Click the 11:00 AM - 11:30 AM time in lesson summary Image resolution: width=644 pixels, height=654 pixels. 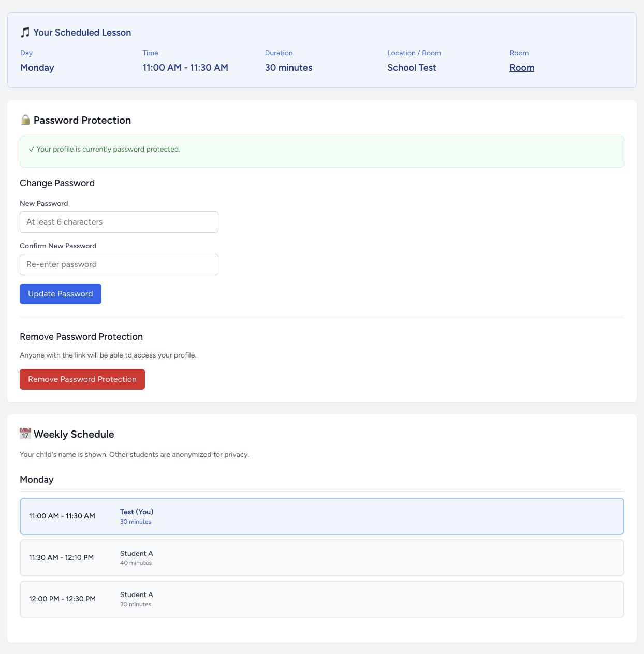[x=185, y=68]
